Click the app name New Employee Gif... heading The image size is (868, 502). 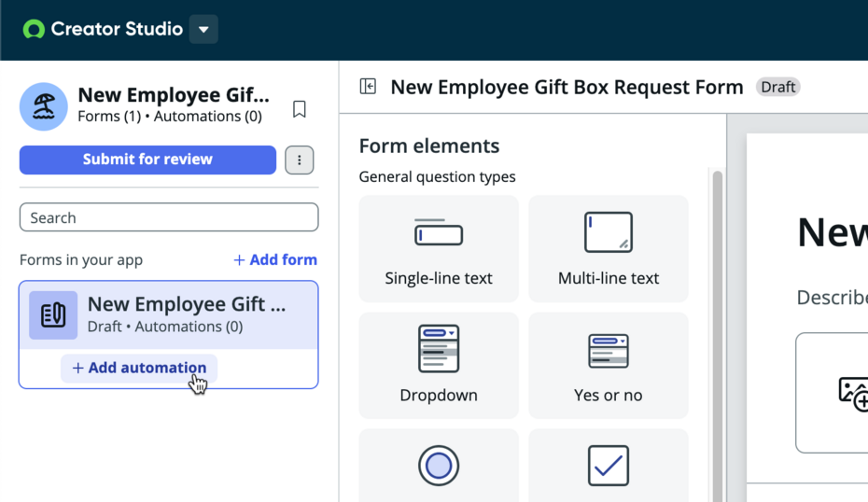tap(174, 95)
